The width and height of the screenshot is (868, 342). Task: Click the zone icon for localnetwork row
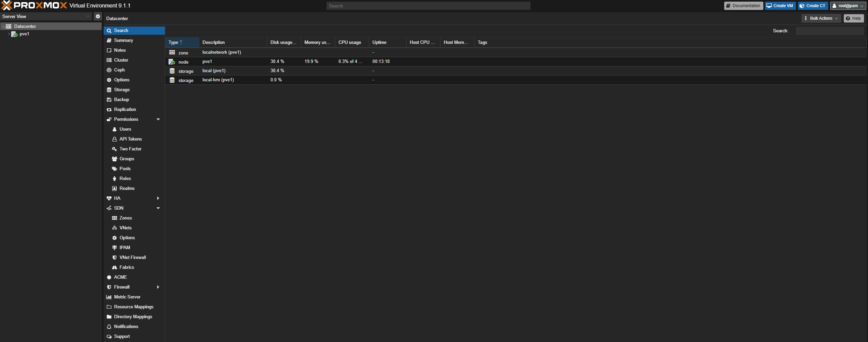172,52
